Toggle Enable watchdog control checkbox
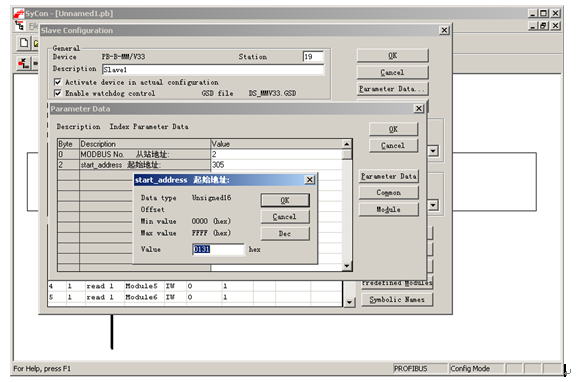The width and height of the screenshot is (581, 382). point(57,93)
